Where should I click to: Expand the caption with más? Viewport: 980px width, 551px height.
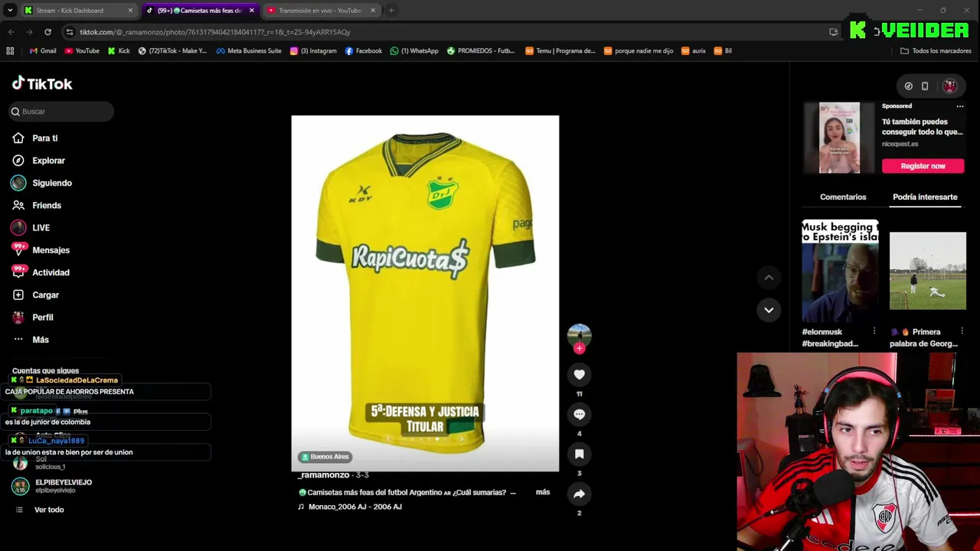click(x=543, y=492)
